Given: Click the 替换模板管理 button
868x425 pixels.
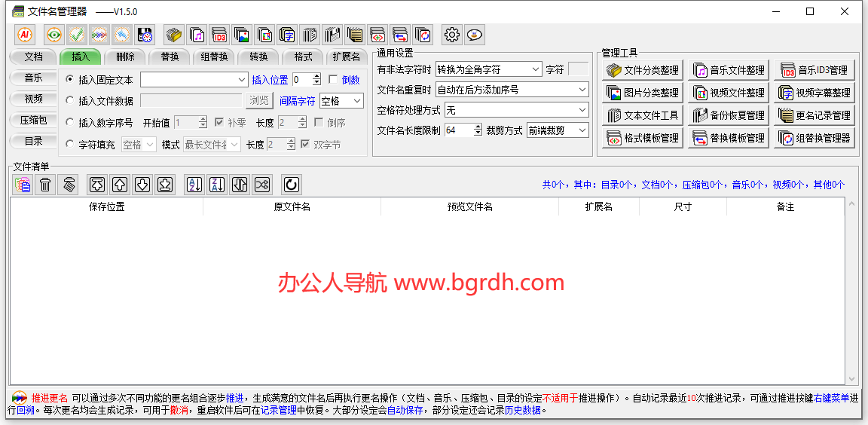Looking at the screenshot, I should [x=729, y=138].
